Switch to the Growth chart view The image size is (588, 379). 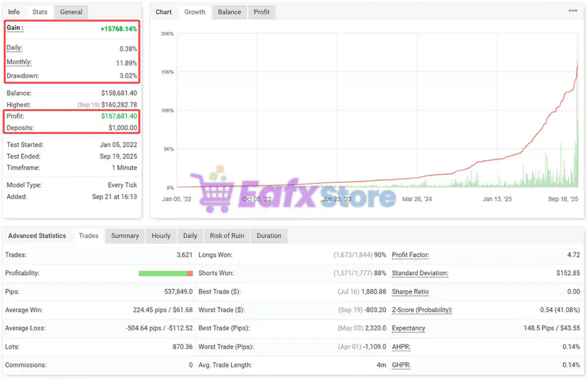(x=195, y=12)
